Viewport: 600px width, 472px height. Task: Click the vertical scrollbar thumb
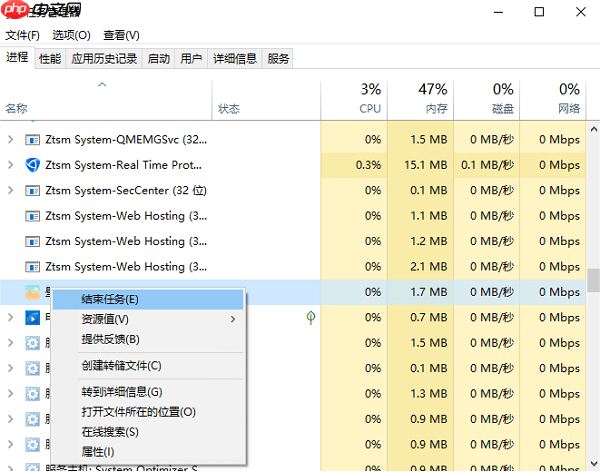click(x=593, y=280)
